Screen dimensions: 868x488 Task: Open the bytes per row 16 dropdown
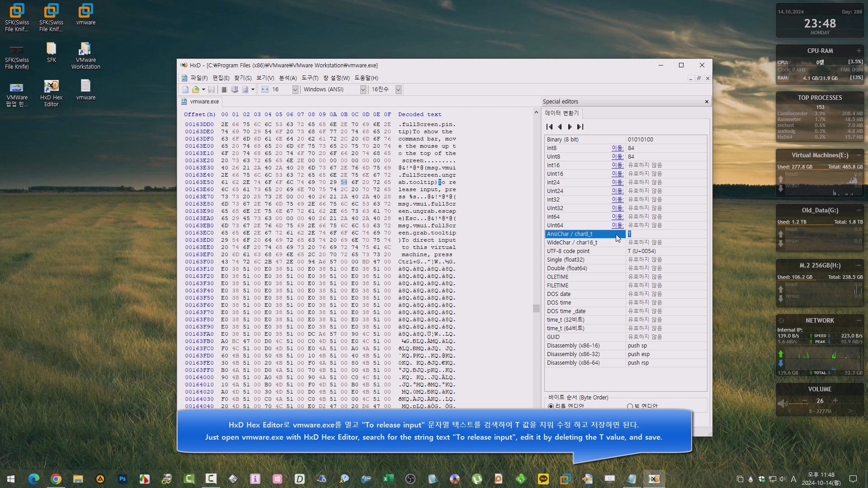click(295, 89)
